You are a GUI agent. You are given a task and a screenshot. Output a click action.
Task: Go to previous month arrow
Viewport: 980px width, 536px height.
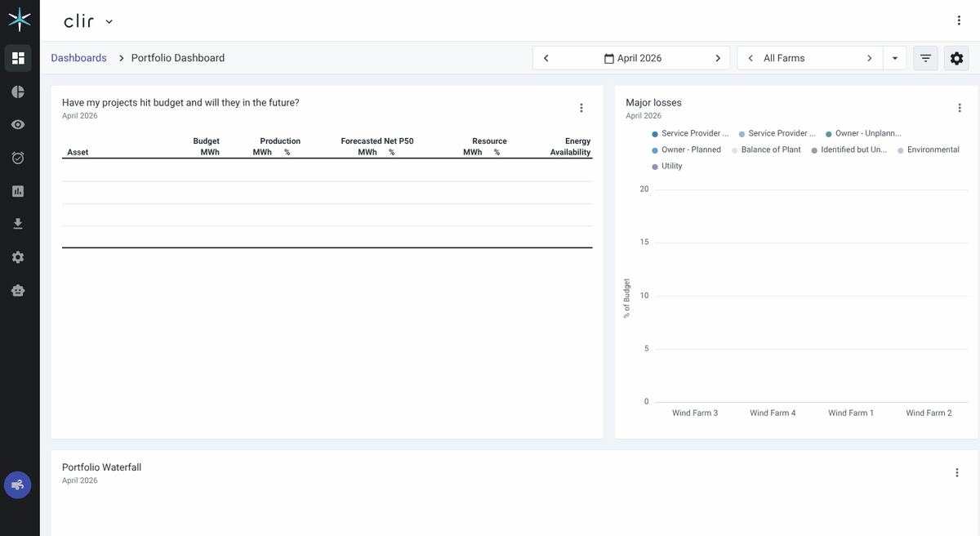coord(546,58)
